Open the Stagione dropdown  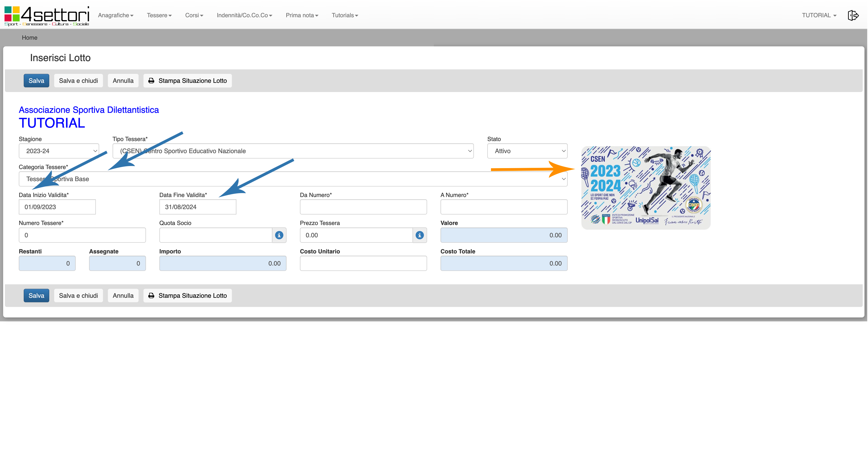click(x=59, y=151)
